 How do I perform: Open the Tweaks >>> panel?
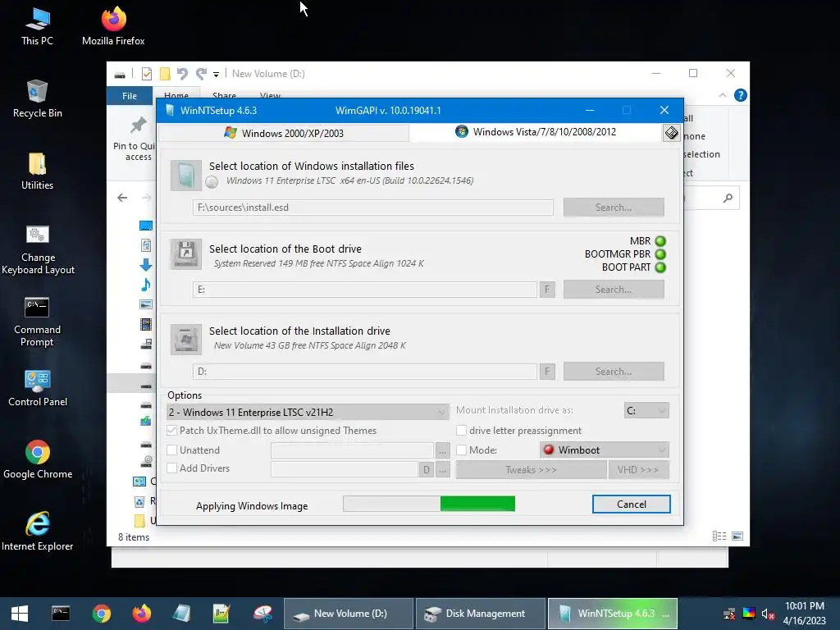pos(531,470)
